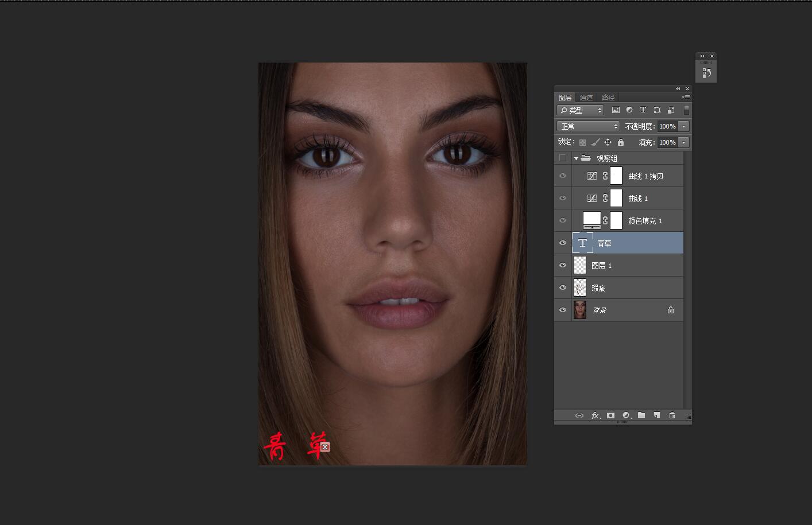
Task: Click the 填充 100% value field
Action: [x=667, y=142]
